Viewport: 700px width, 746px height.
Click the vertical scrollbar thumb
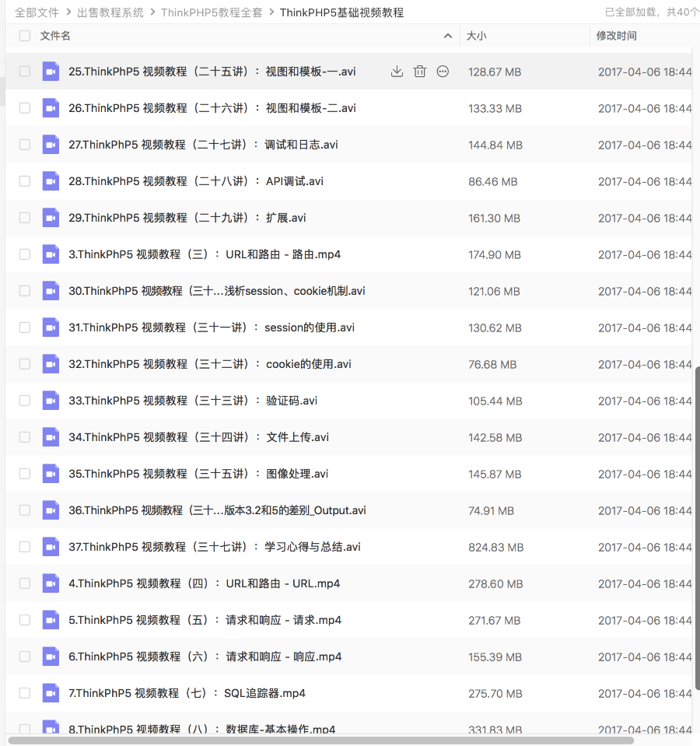click(697, 528)
